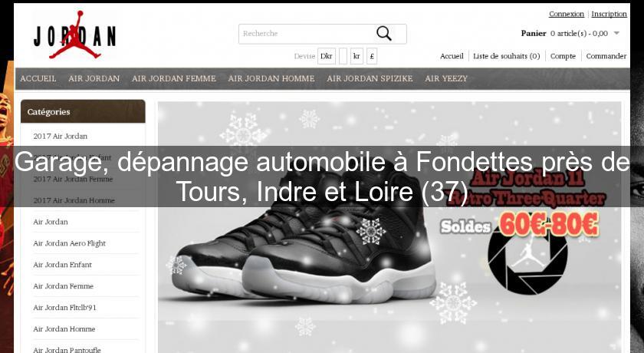Expand the Panier cart dropdown arrow
This screenshot has height=353, width=644.
coord(616,33)
